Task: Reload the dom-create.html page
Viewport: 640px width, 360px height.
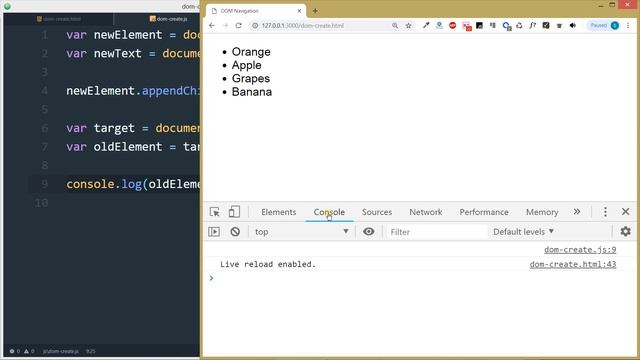Action: (238, 25)
